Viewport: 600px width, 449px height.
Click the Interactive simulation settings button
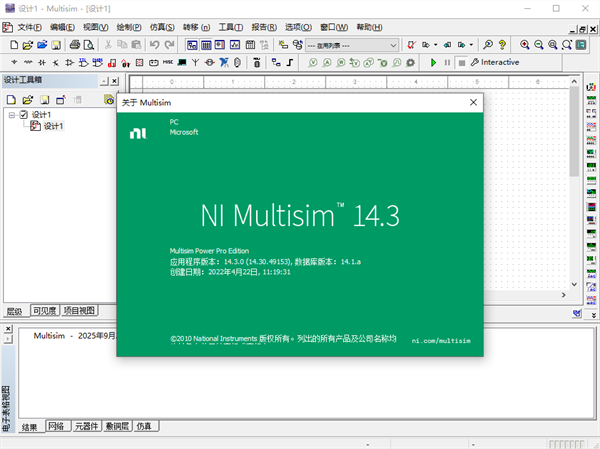(495, 62)
